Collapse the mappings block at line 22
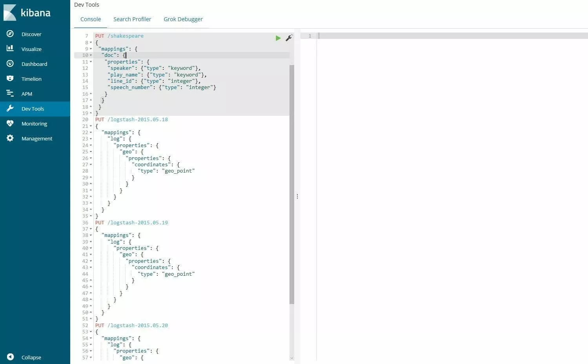The height and width of the screenshot is (364, 588). [91, 133]
